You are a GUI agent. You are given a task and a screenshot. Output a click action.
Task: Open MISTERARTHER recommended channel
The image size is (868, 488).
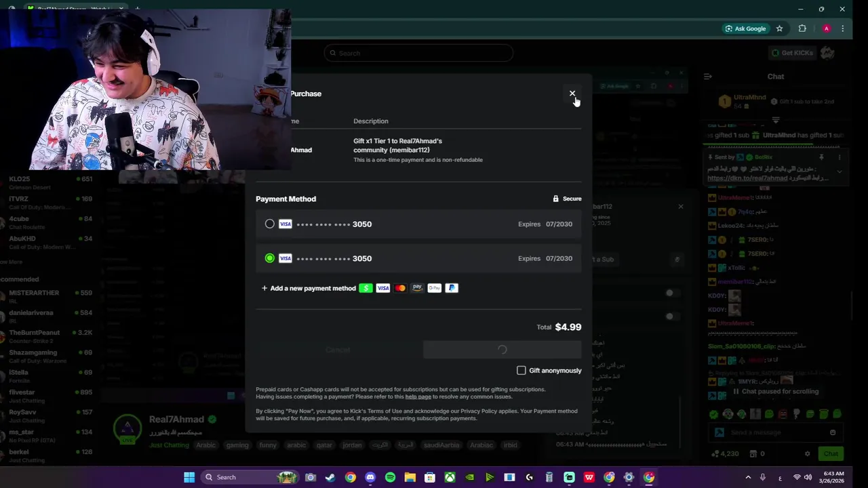pyautogui.click(x=47, y=296)
